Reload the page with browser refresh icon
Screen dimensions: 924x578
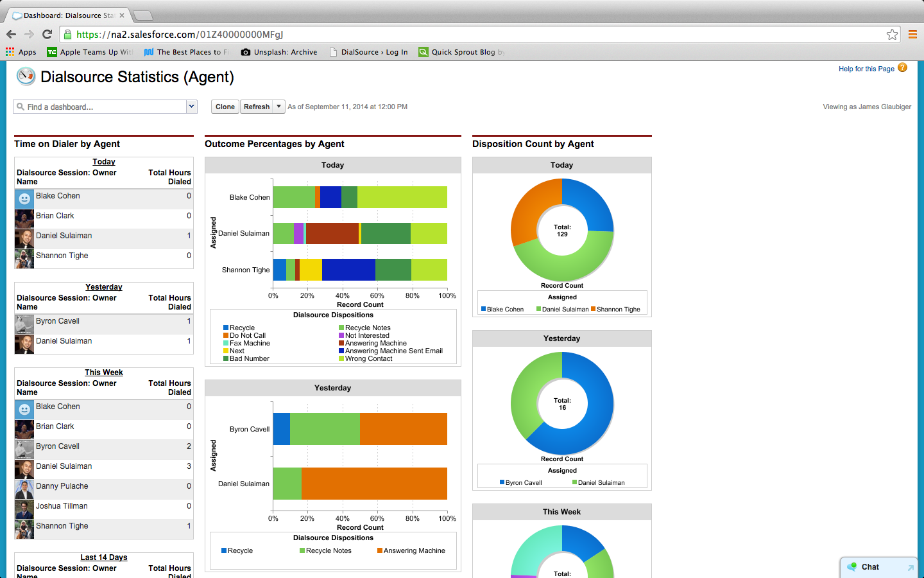pos(47,35)
